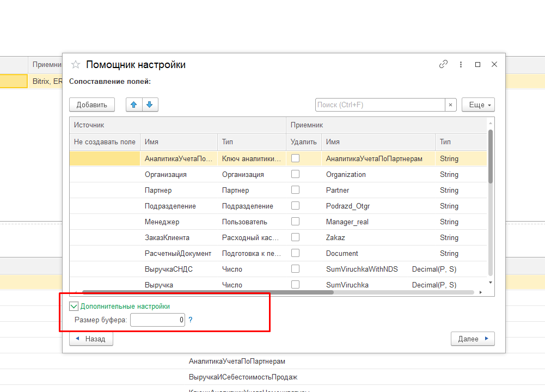Copy link to the dialog via chain icon
545x392 pixels.
point(443,64)
